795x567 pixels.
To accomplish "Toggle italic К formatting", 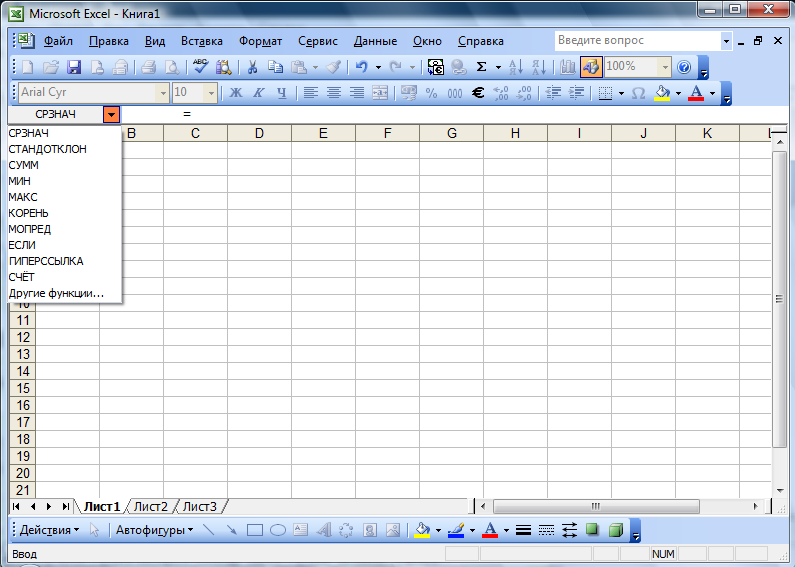I will (259, 93).
